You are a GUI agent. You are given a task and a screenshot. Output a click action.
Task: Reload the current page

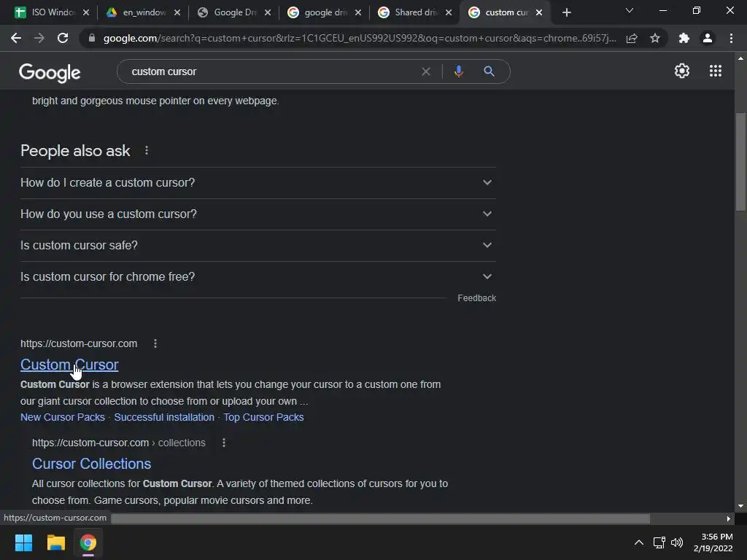[x=63, y=38]
